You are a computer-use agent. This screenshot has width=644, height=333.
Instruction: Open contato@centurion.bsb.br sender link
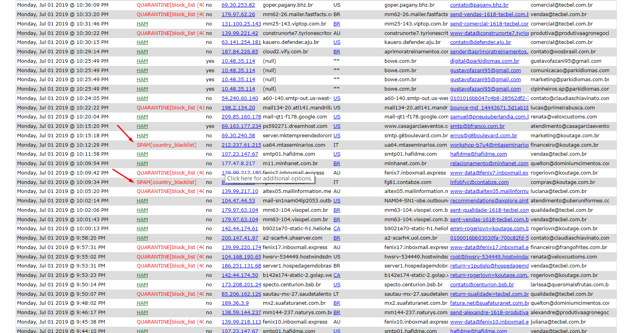[x=482, y=285]
